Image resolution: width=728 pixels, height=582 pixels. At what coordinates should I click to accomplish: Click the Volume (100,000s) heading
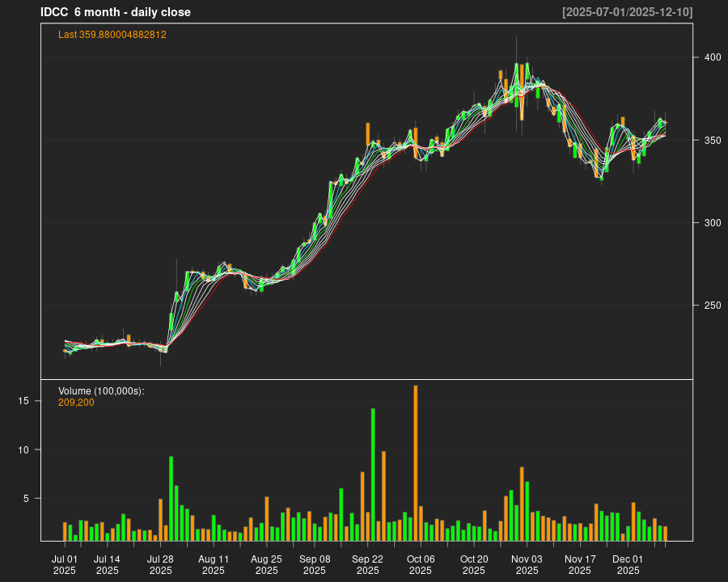(x=101, y=391)
